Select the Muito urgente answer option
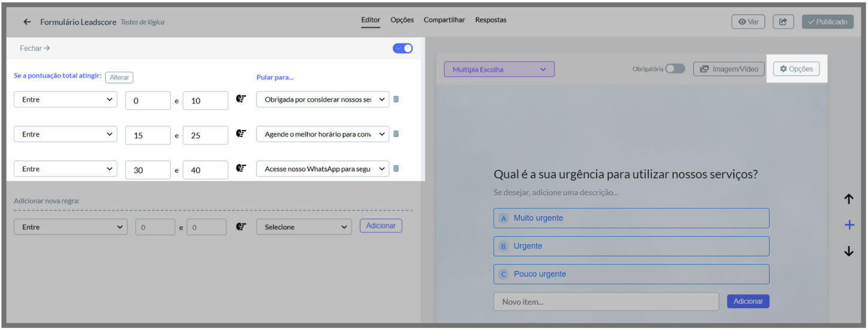868x331 pixels. [x=631, y=218]
